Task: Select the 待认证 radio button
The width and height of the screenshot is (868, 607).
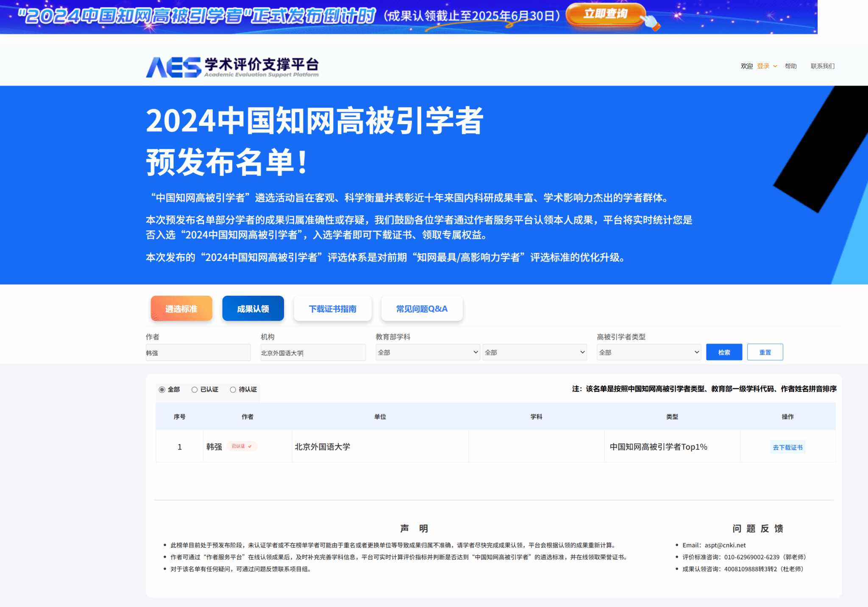Action: (x=233, y=390)
